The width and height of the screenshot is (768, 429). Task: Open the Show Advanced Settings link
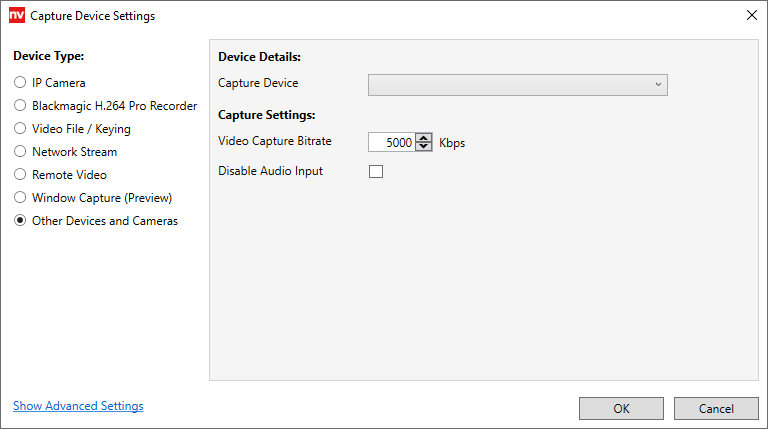[78, 406]
